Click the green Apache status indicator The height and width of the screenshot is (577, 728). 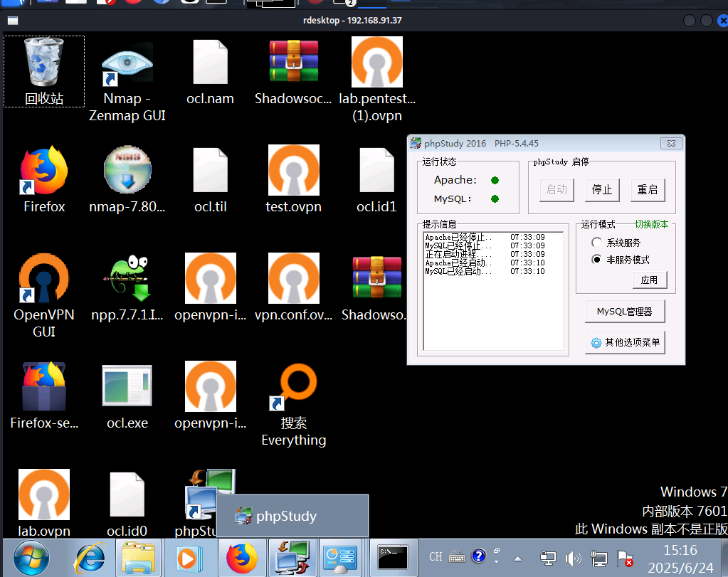click(495, 180)
